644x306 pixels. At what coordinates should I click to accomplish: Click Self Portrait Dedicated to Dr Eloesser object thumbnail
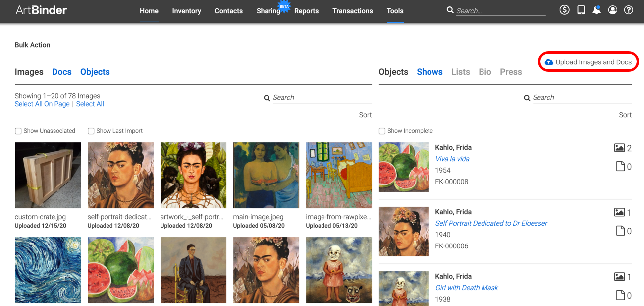[x=404, y=232]
